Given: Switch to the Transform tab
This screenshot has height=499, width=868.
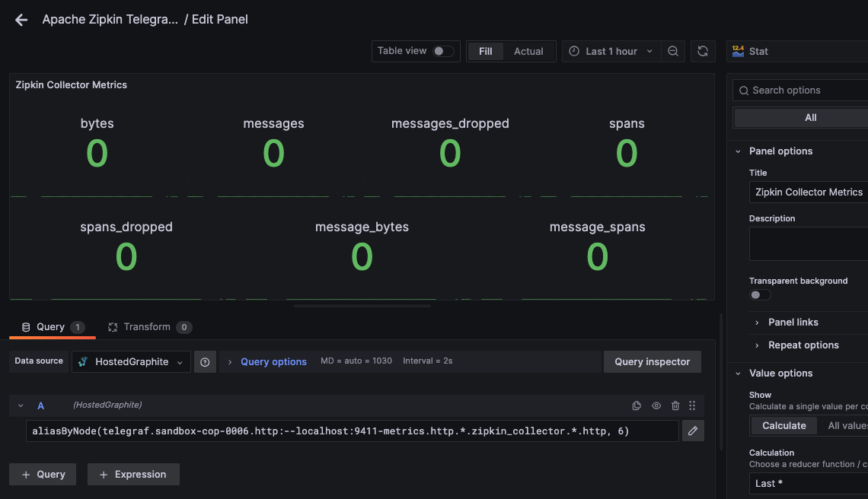Looking at the screenshot, I should point(149,328).
